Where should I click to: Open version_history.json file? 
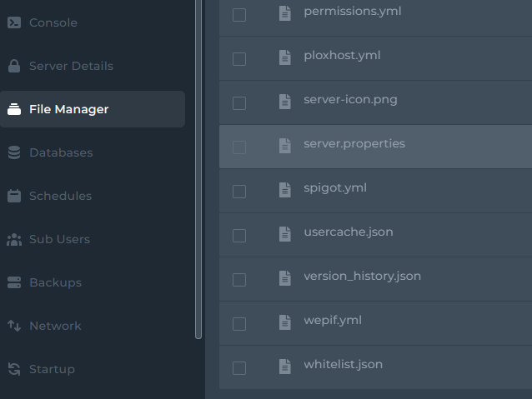pyautogui.click(x=362, y=276)
